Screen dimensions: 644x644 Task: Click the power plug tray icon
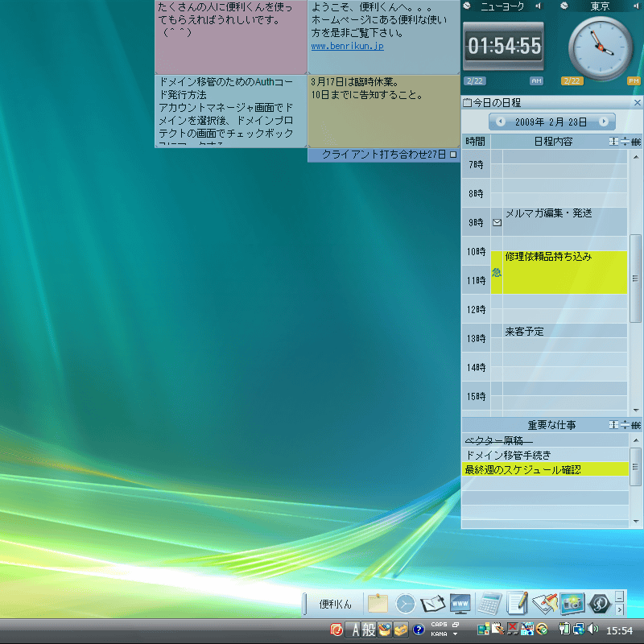point(565,629)
